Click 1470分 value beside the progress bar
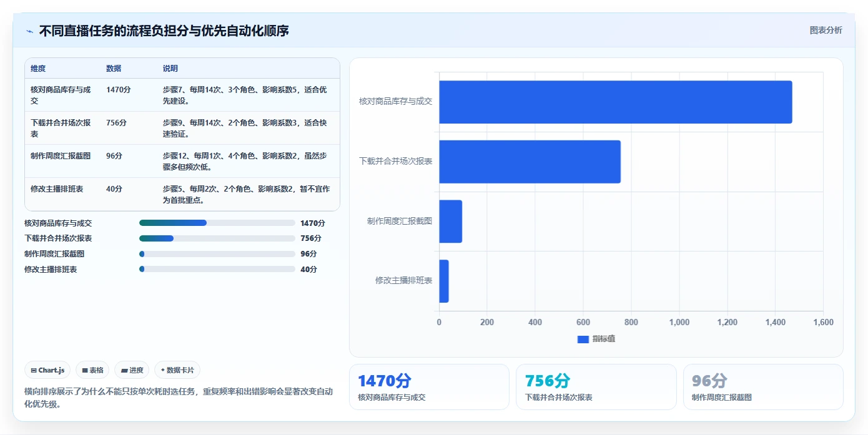Viewport: 868px width, 435px height. click(313, 223)
